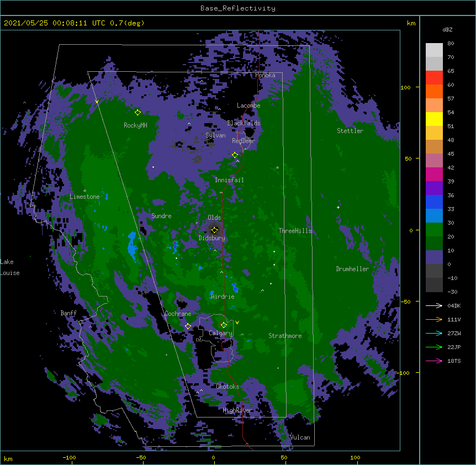Click the magenta 18TS arrow in legend
476x465 pixels.
tap(434, 361)
